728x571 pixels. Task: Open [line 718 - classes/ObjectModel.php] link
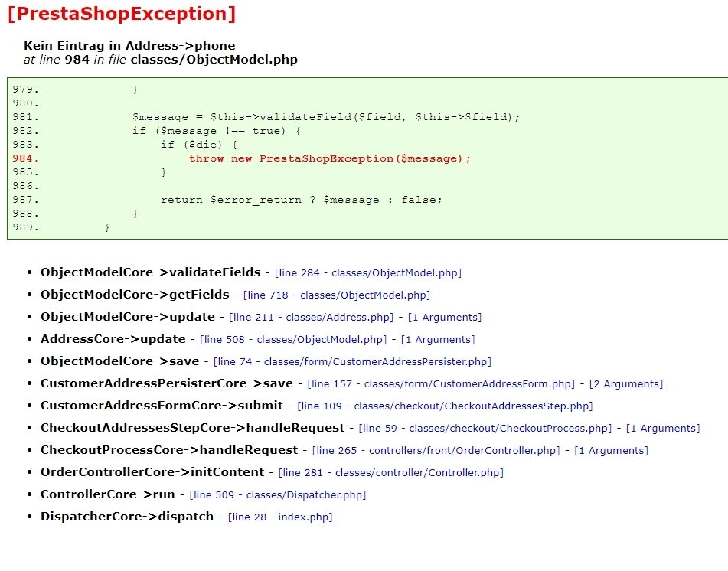pos(337,295)
